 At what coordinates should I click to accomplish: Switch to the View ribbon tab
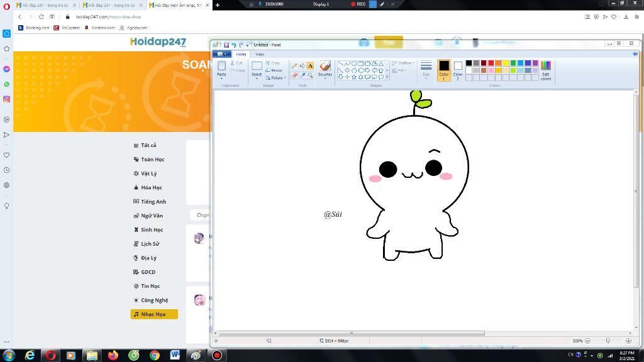(260, 54)
